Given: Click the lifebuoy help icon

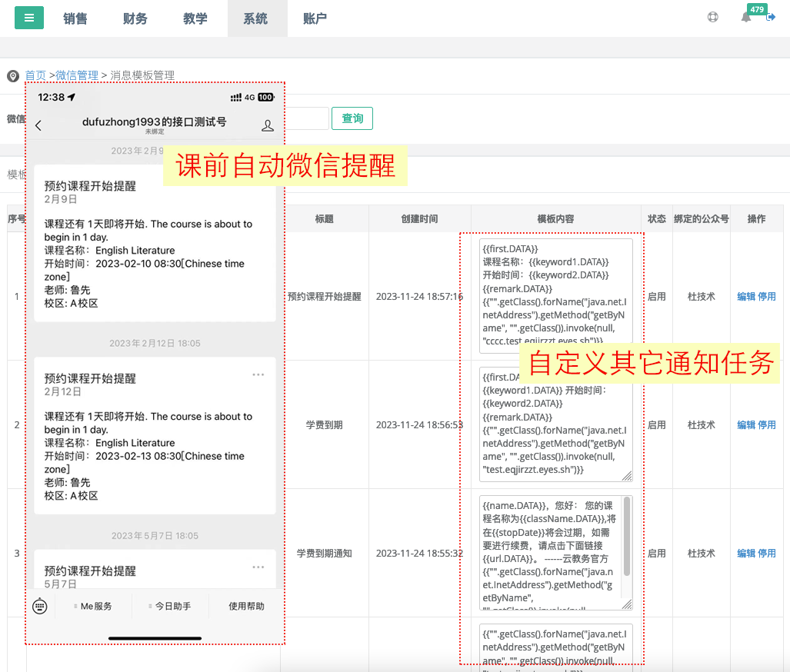Looking at the screenshot, I should click(x=712, y=17).
